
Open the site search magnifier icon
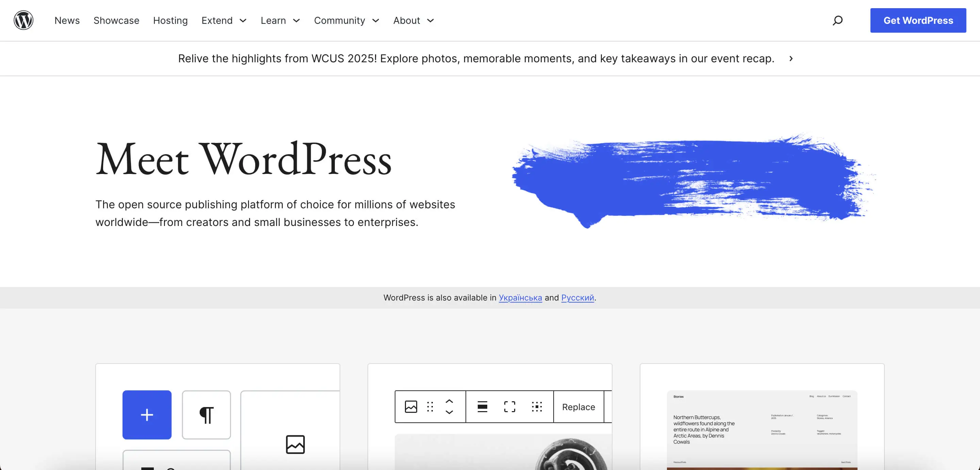tap(837, 20)
